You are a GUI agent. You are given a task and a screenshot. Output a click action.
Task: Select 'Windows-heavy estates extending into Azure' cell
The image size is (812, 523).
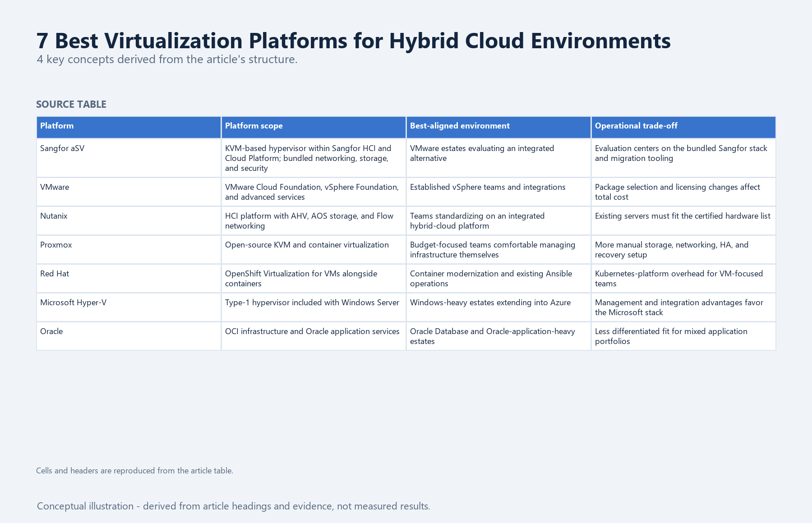(x=498, y=307)
